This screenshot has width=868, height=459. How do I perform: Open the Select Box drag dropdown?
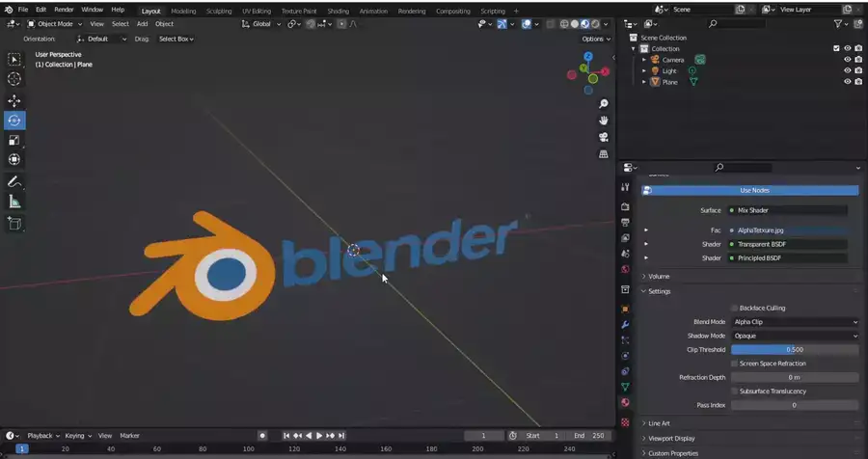pos(176,39)
